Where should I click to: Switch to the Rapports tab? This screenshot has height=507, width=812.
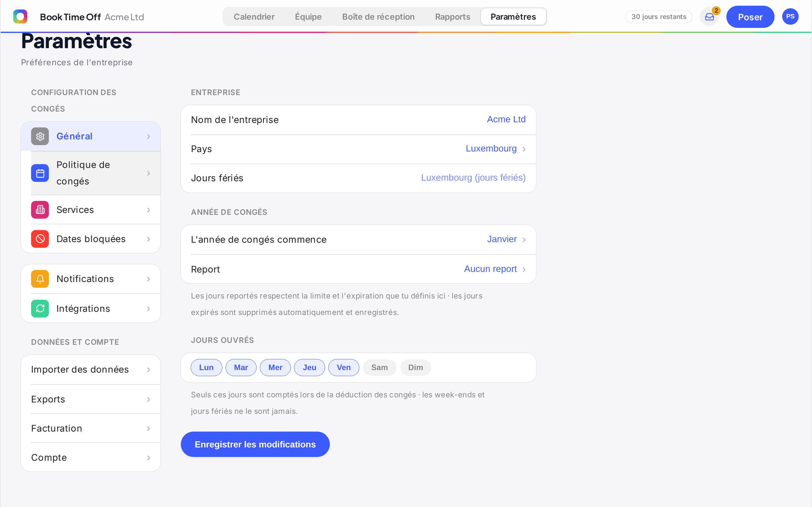[452, 17]
